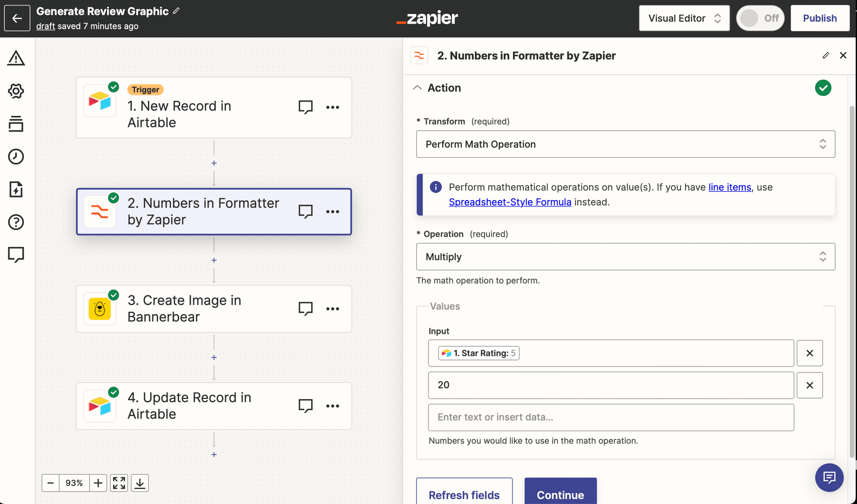The width and height of the screenshot is (857, 504).
Task: Click the comment bubble on step 1
Action: pos(305,107)
